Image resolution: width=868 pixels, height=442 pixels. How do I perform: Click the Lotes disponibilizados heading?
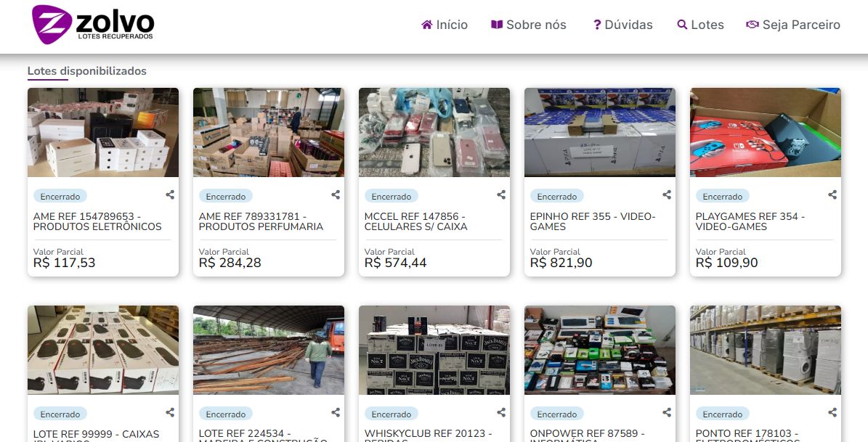coord(87,71)
